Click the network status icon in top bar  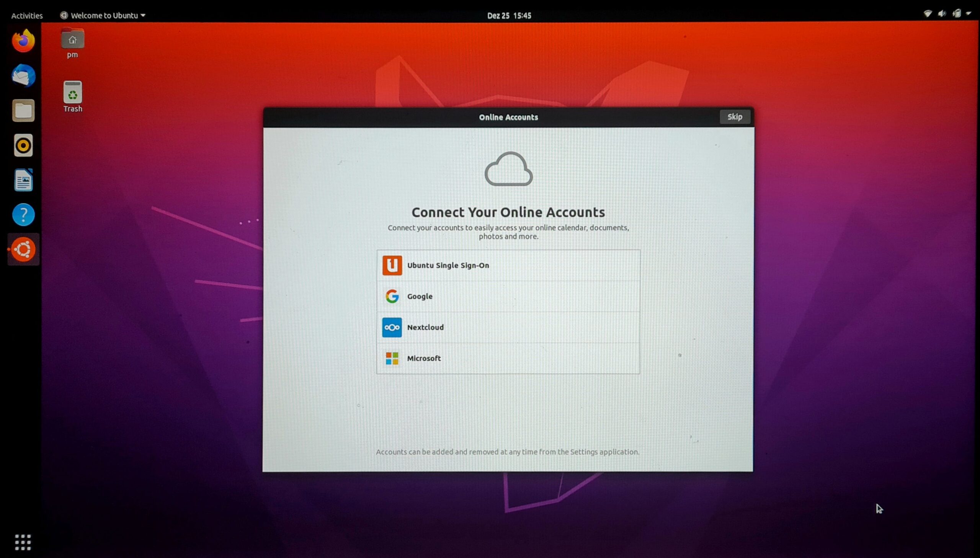(x=928, y=14)
